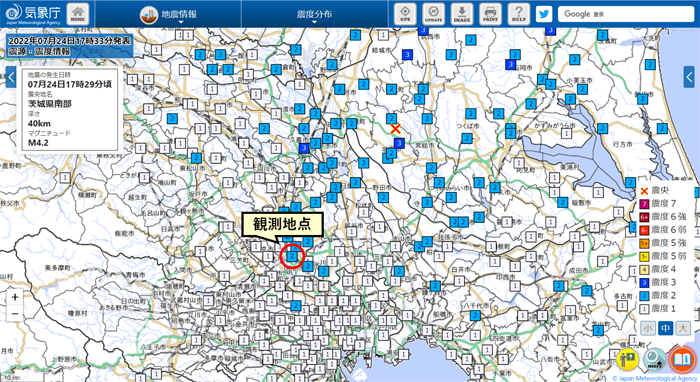Open the PRINT button
This screenshot has width=700, height=382.
[x=490, y=14]
